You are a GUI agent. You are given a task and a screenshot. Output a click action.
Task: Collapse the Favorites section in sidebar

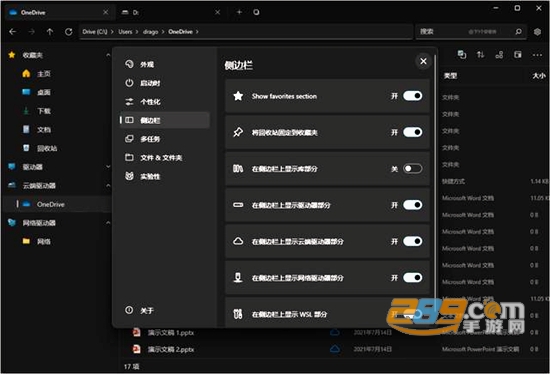click(x=108, y=55)
